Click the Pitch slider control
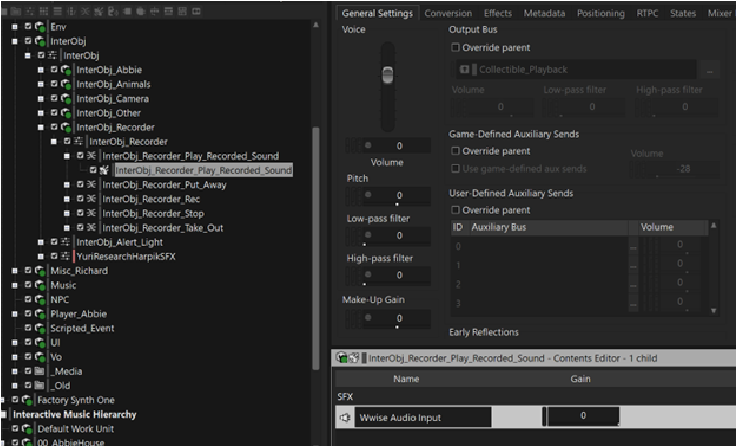This screenshot has width=736, height=446. coord(388,195)
